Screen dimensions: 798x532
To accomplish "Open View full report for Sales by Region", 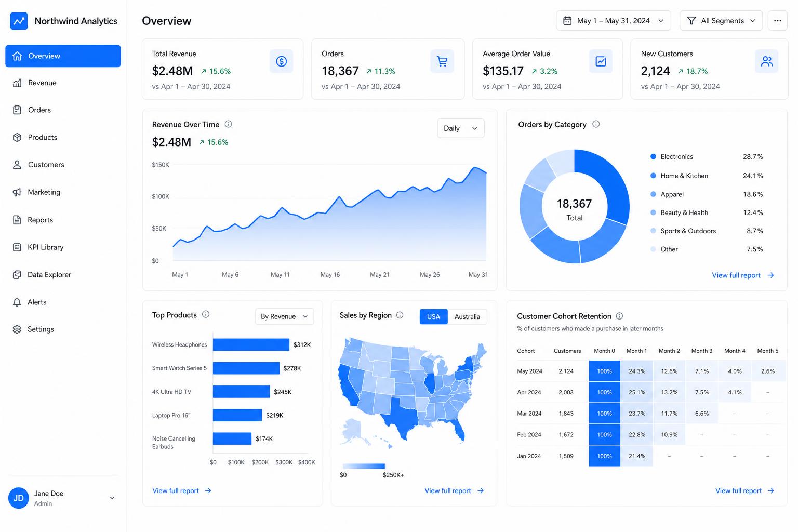I will click(x=454, y=491).
